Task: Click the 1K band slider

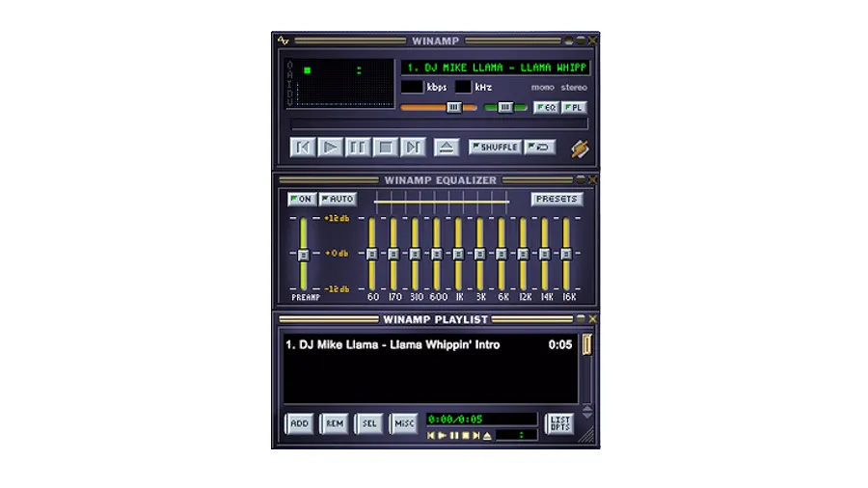Action: click(x=458, y=254)
